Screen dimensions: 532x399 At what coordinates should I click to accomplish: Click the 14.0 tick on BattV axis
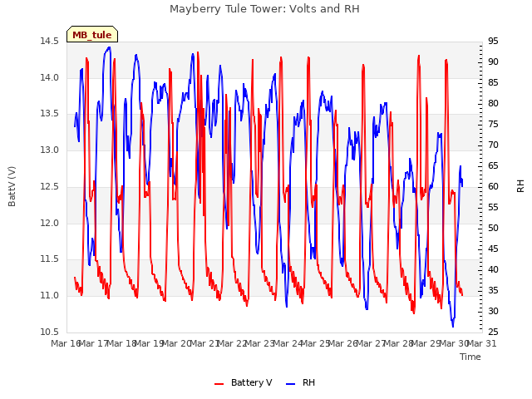point(49,77)
